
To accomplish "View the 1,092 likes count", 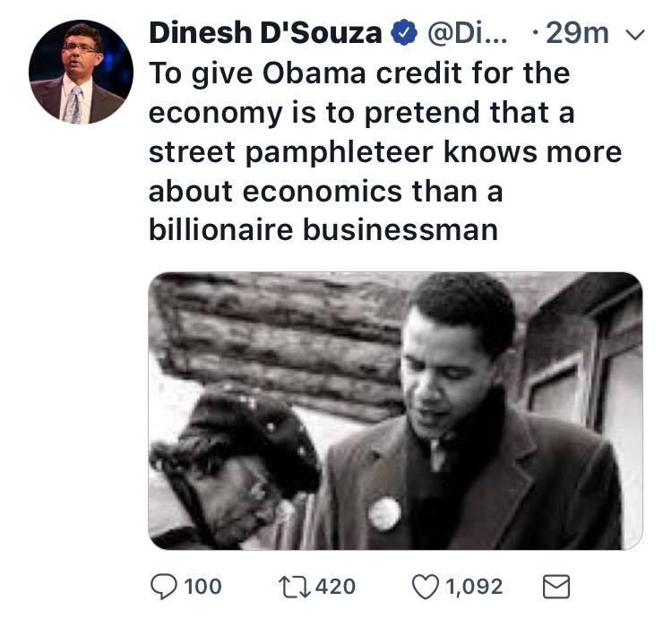I will point(474,587).
